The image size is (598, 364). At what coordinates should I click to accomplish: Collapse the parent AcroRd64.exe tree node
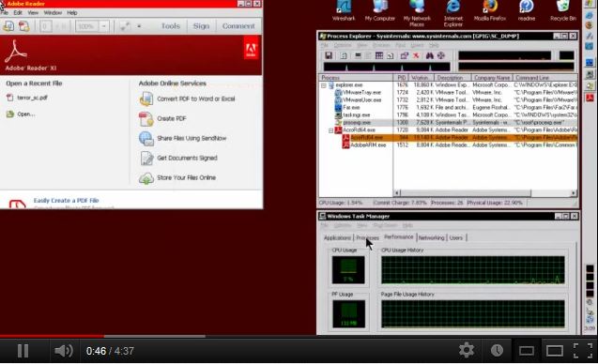coord(331,130)
